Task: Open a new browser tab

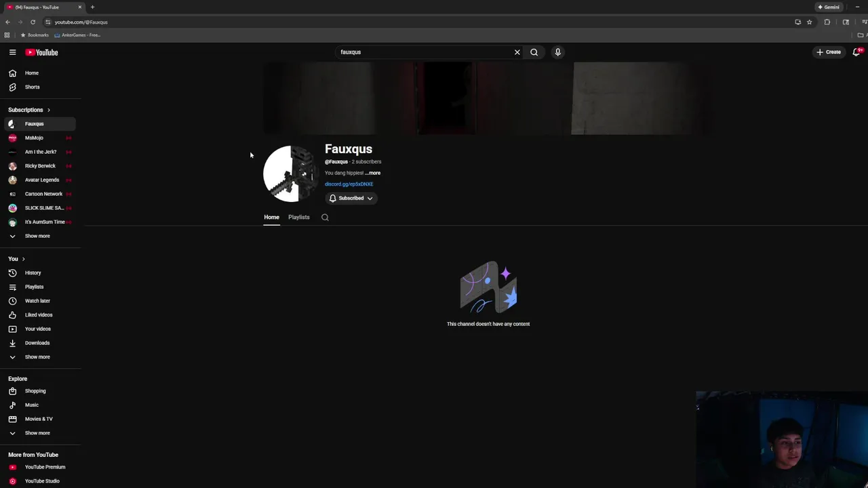Action: (92, 7)
